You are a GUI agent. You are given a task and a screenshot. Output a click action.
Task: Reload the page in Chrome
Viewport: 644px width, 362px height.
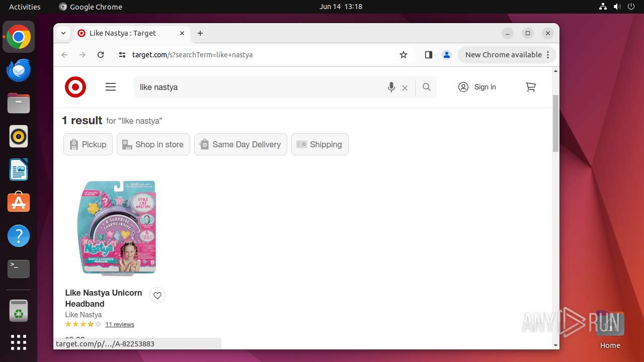pos(101,55)
